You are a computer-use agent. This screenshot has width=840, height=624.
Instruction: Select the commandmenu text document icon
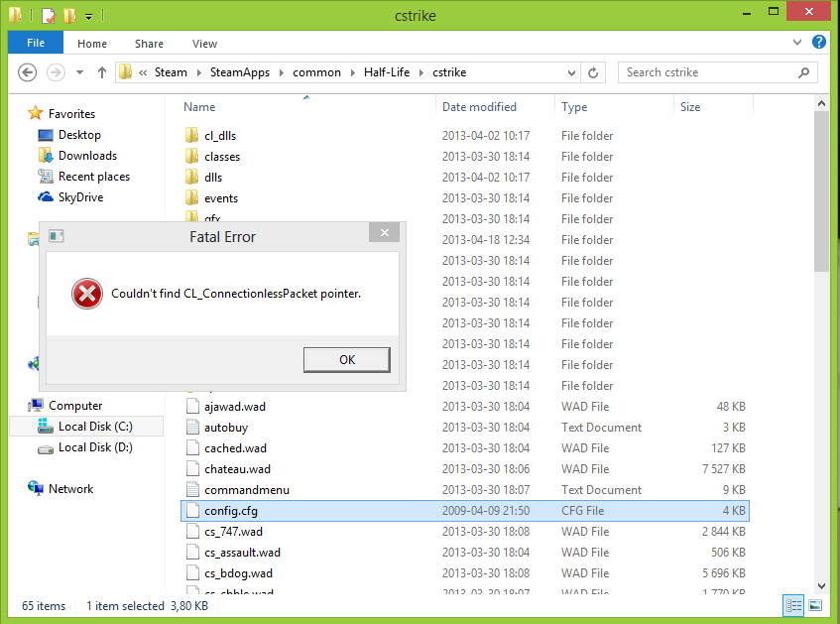[x=192, y=490]
